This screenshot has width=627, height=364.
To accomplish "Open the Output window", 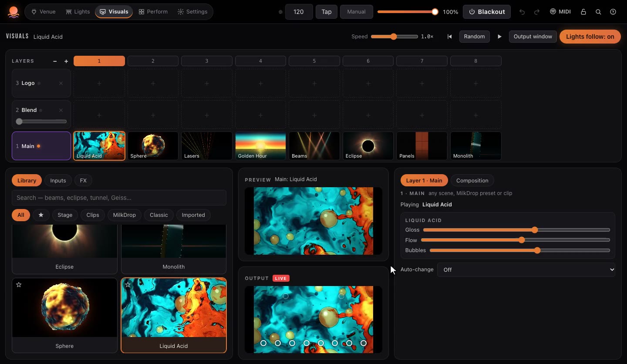I will pyautogui.click(x=533, y=37).
